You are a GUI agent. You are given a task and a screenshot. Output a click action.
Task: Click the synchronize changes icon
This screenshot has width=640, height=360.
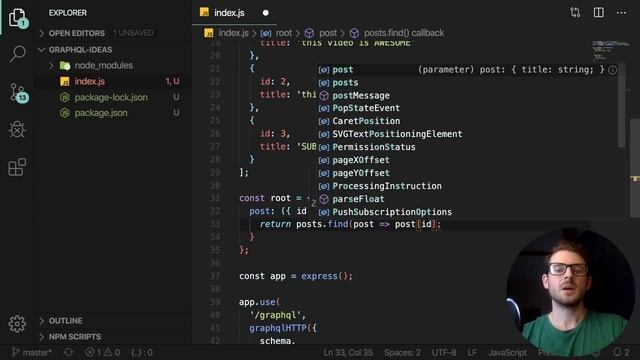coord(69,352)
